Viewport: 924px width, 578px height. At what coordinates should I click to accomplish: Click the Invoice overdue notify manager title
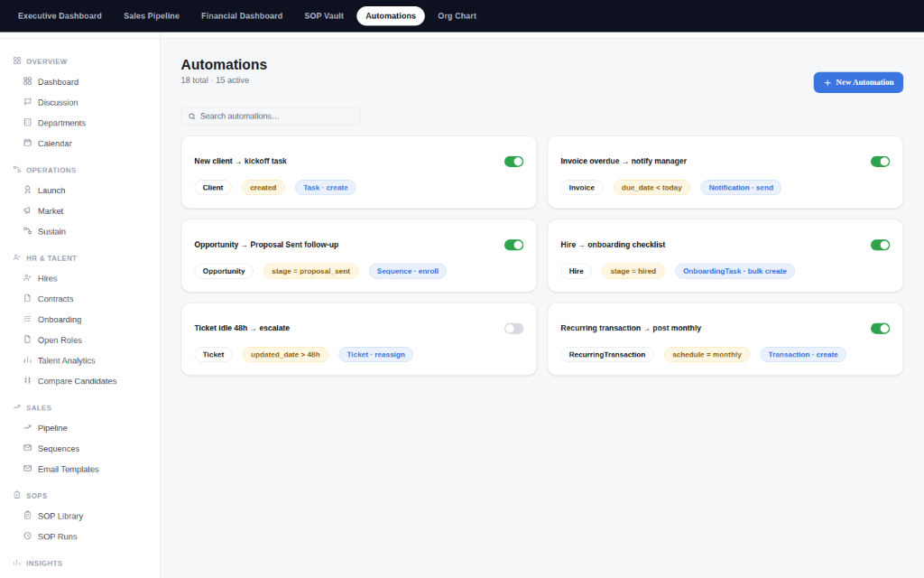[624, 161]
